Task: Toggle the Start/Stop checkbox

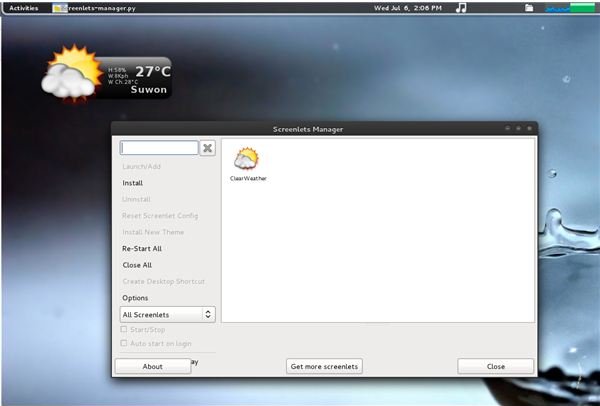Action: (124, 328)
